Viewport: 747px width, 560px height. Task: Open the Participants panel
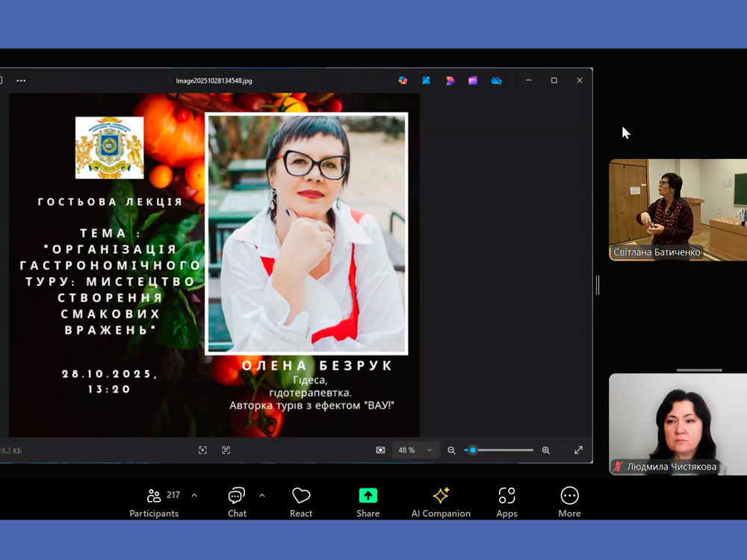[155, 502]
